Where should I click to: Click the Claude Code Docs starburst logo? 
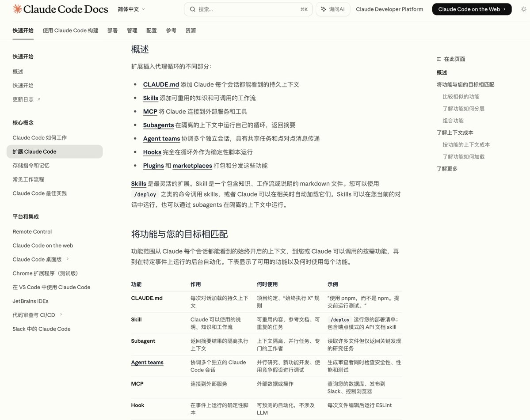[x=17, y=9]
